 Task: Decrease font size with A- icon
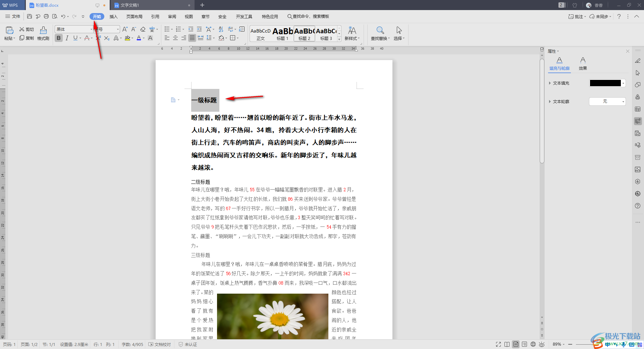(133, 30)
